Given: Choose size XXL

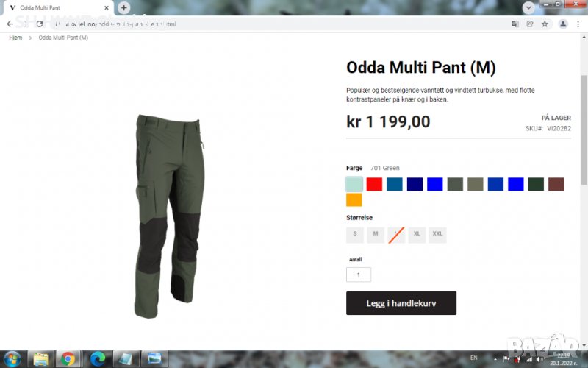Looking at the screenshot, I should (437, 235).
